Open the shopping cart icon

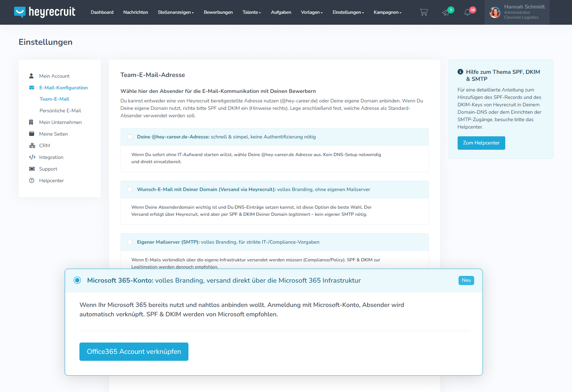click(423, 12)
